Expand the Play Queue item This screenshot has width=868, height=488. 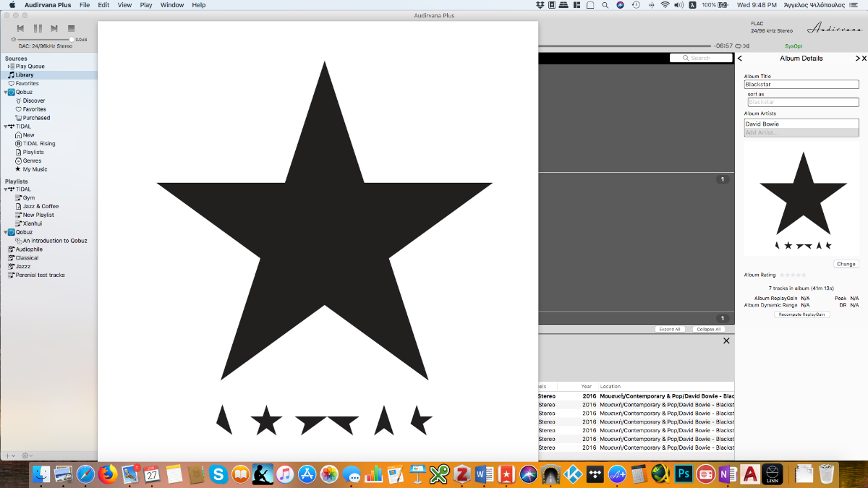9,67
